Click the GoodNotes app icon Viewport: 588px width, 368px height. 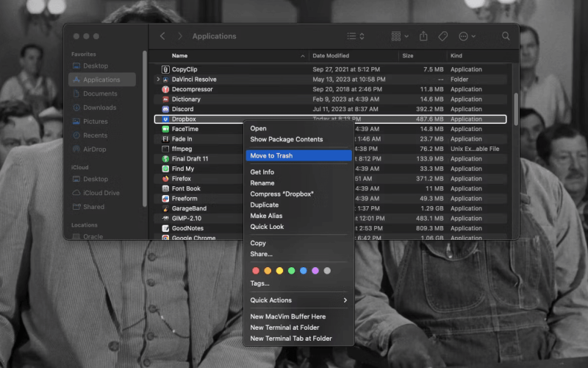point(165,228)
